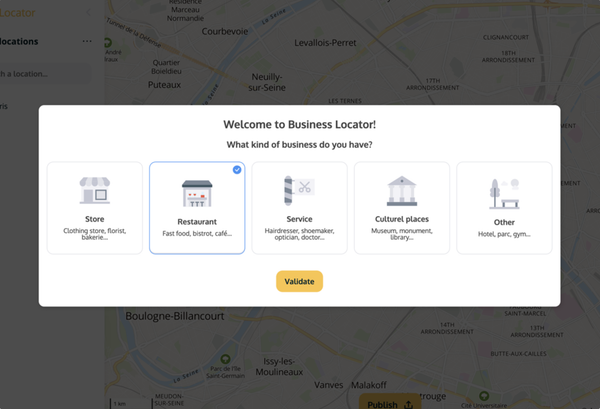The image size is (600, 409).
Task: Pick the Other business type
Action: point(504,208)
